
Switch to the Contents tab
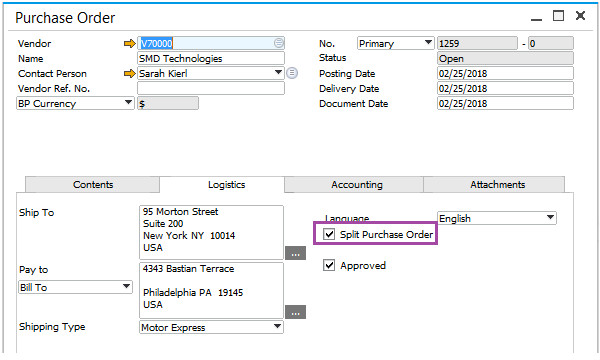click(x=93, y=185)
